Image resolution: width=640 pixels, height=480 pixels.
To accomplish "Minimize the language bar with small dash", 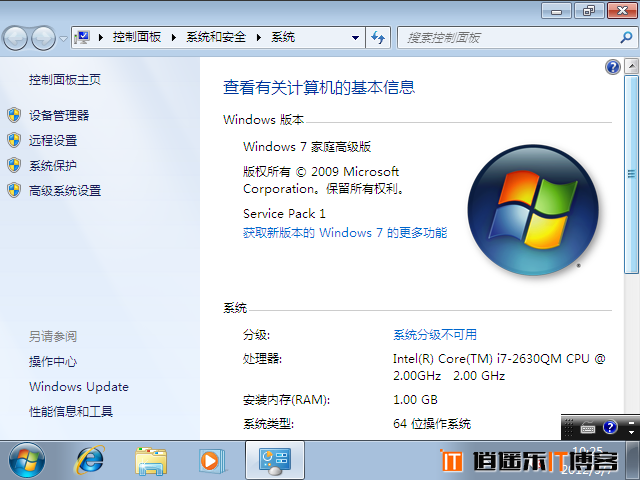I will pyautogui.click(x=631, y=422).
